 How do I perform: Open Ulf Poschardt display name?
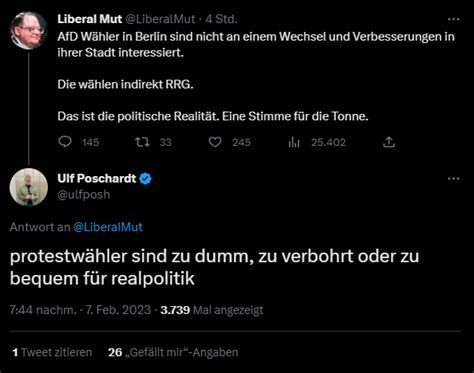coord(97,179)
